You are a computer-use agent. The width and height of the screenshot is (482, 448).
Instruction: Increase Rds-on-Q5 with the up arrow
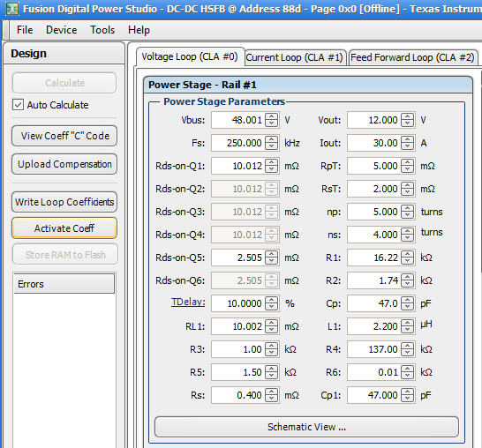[x=271, y=254]
